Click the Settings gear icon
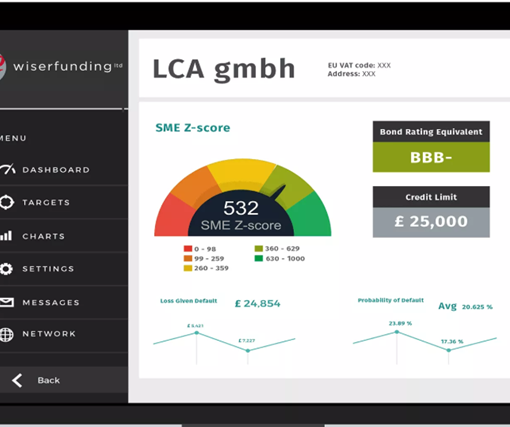The height and width of the screenshot is (427, 510). [x=6, y=269]
